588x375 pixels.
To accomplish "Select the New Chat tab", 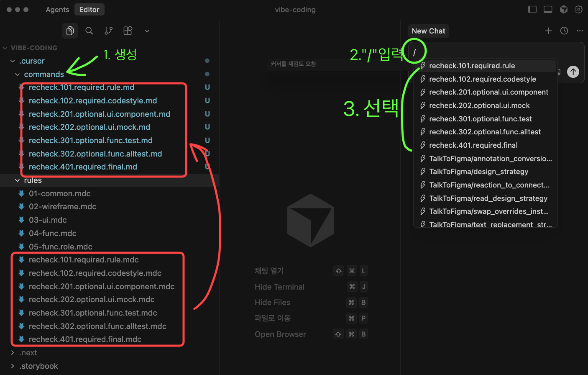I will pos(429,31).
